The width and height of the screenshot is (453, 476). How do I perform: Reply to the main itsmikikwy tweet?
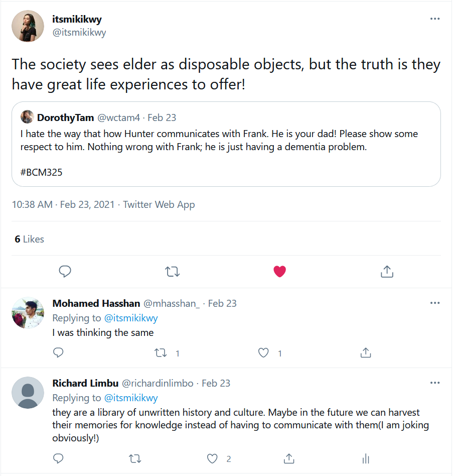click(x=65, y=272)
